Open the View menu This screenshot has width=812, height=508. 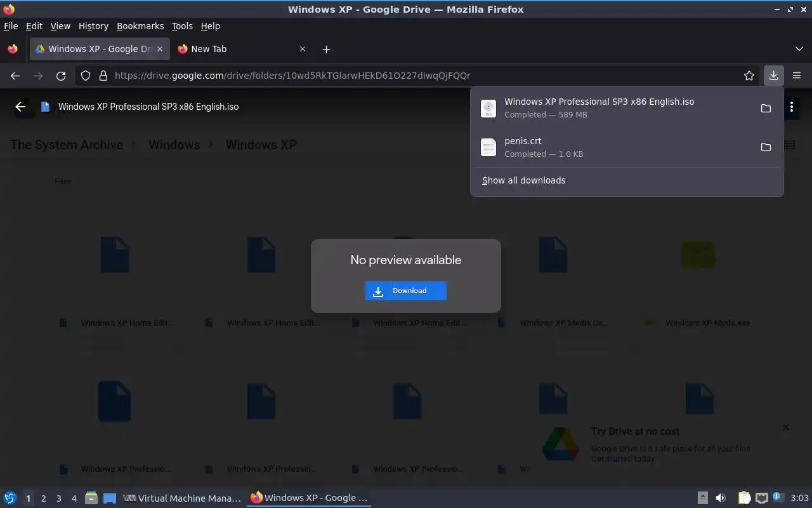coord(60,26)
